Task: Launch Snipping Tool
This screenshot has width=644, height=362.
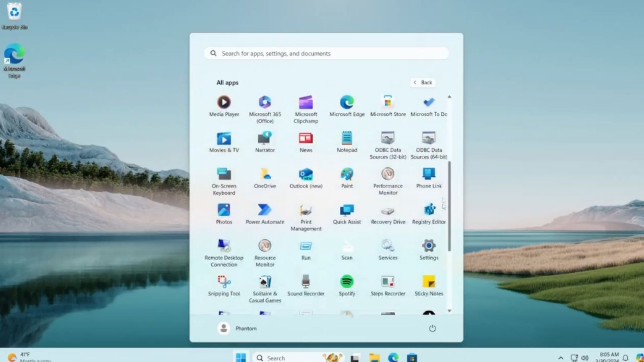Action: pos(224,286)
